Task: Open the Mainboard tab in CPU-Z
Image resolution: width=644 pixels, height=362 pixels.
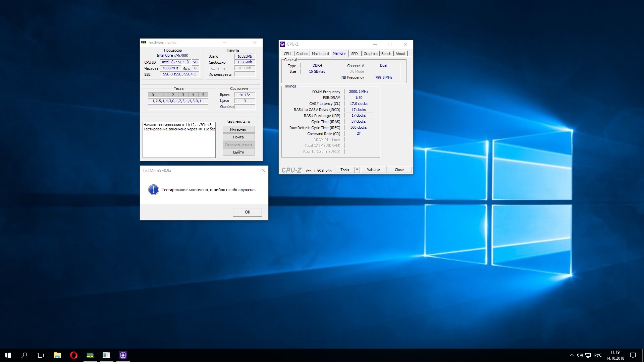Action: (x=320, y=54)
